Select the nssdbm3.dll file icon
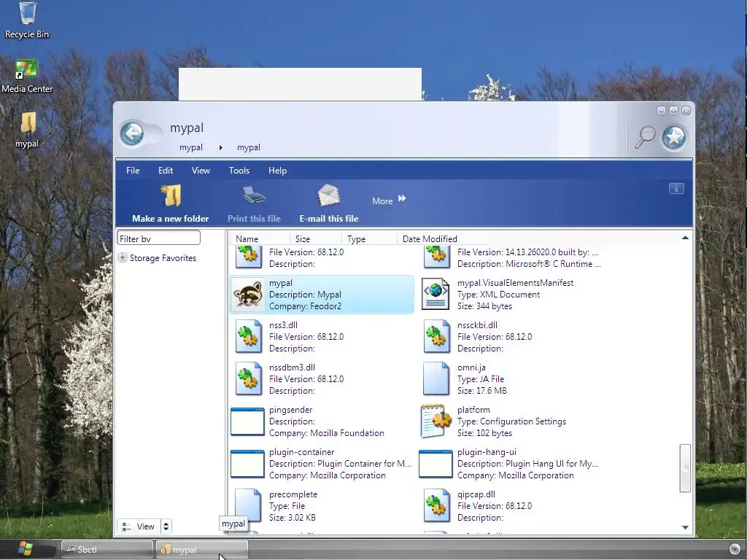Image resolution: width=747 pixels, height=560 pixels. point(248,379)
